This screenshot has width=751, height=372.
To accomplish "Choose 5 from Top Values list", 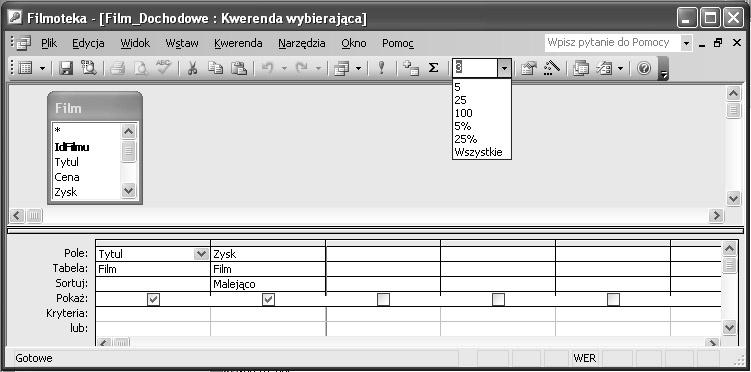I will pos(481,87).
